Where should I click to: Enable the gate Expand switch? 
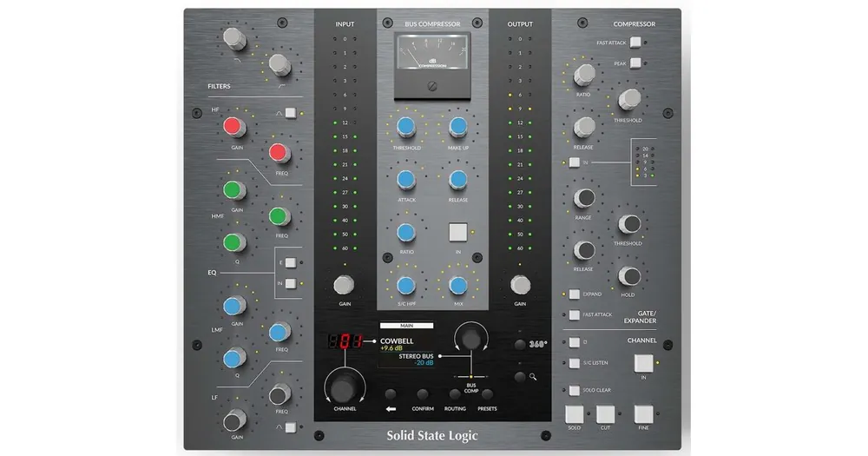(x=575, y=294)
